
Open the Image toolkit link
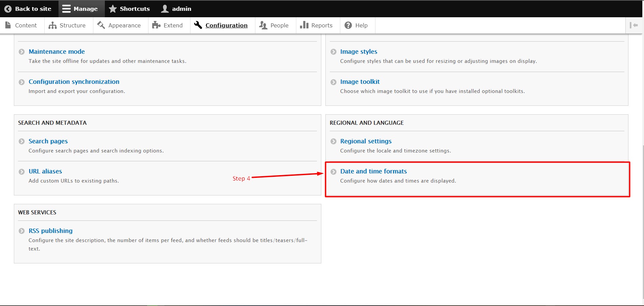pyautogui.click(x=360, y=81)
